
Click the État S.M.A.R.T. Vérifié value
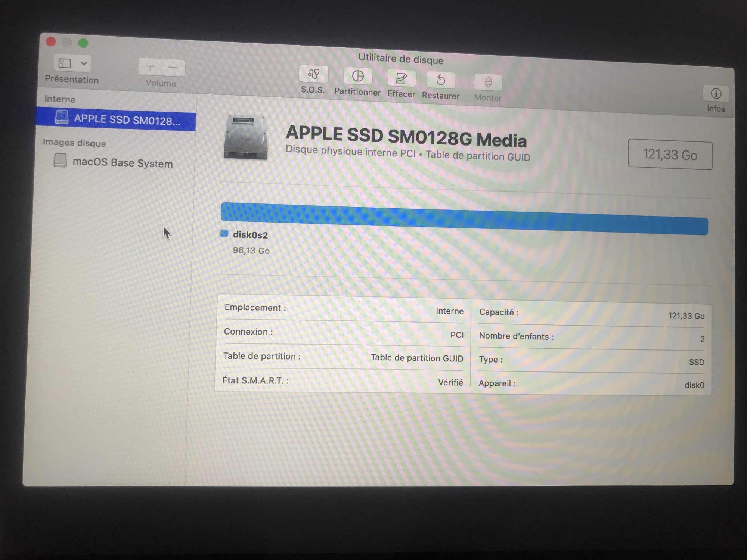(x=450, y=382)
